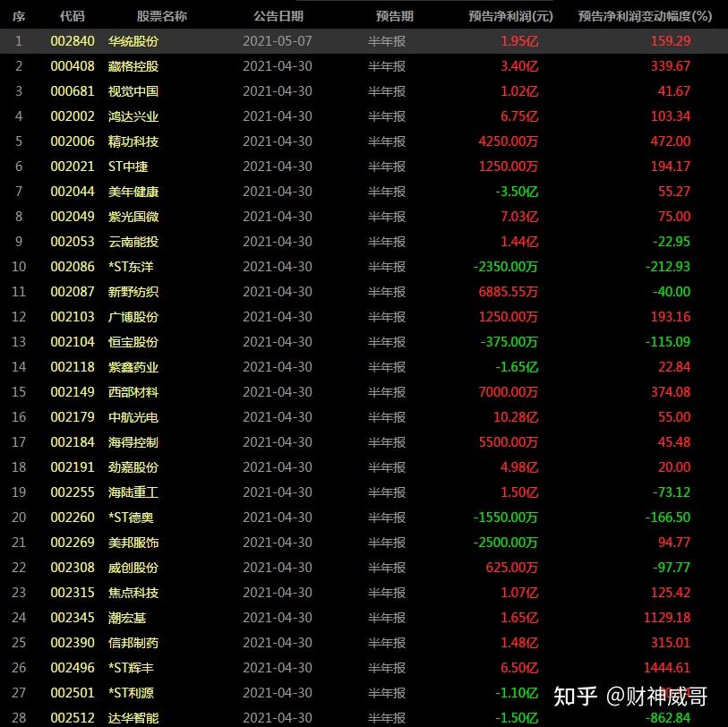Click the 159.29 change percentage
The image size is (728, 727).
coord(671,41)
